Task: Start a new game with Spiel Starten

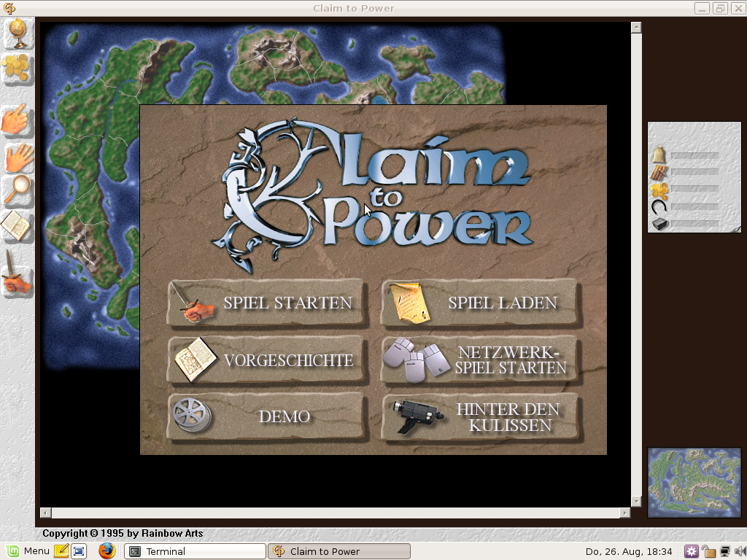Action: [266, 303]
